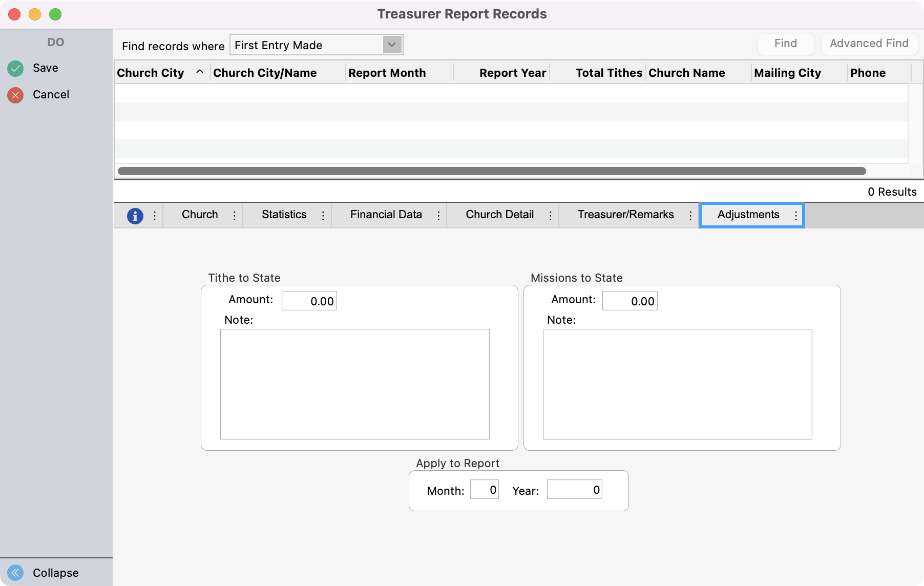The image size is (924, 586).
Task: Click the Find button
Action: pos(786,44)
